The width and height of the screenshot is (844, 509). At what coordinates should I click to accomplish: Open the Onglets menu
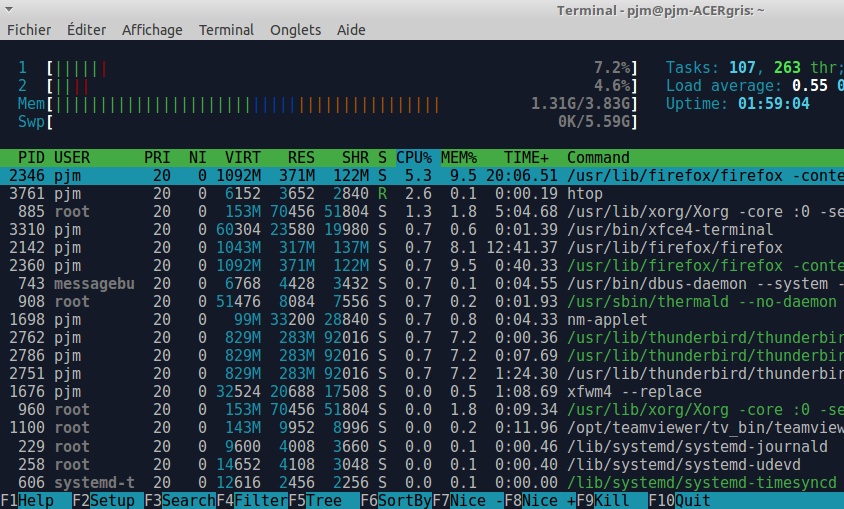point(295,30)
